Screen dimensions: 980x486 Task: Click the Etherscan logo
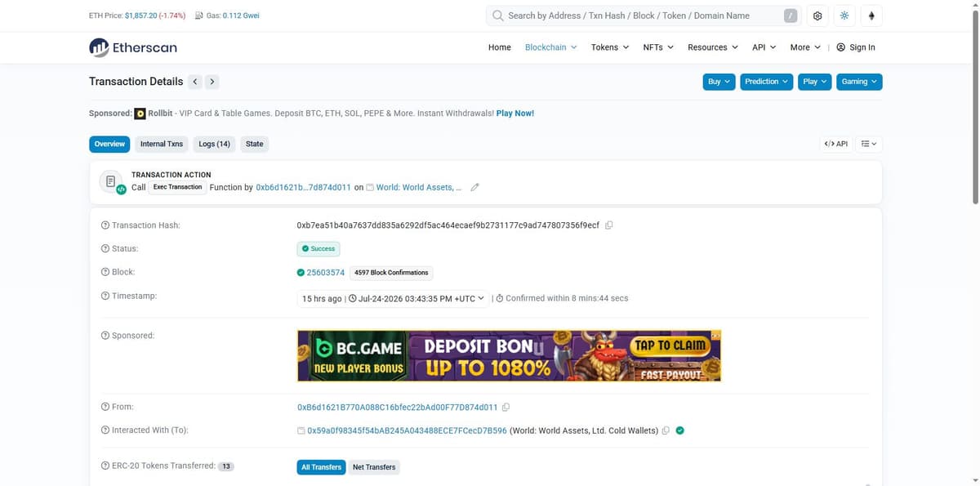coord(132,47)
